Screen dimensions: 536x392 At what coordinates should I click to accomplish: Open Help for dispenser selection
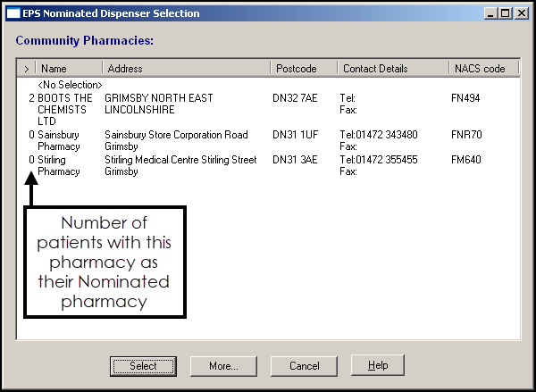[x=377, y=366]
